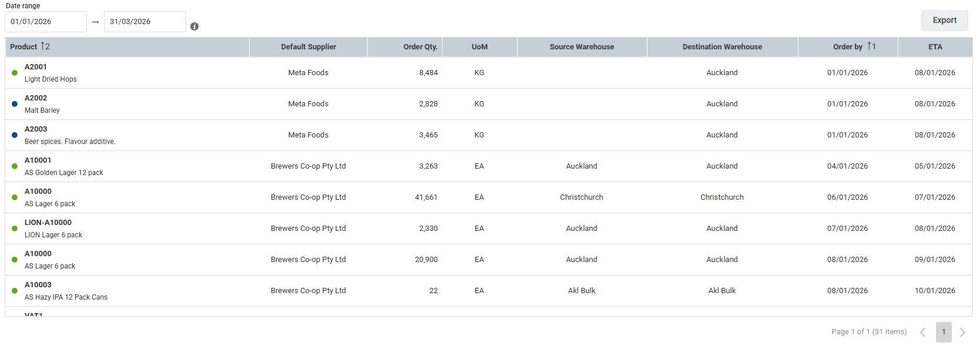This screenshot has height=356, width=980.
Task: Click the Destination Warehouse column header
Action: [x=722, y=47]
